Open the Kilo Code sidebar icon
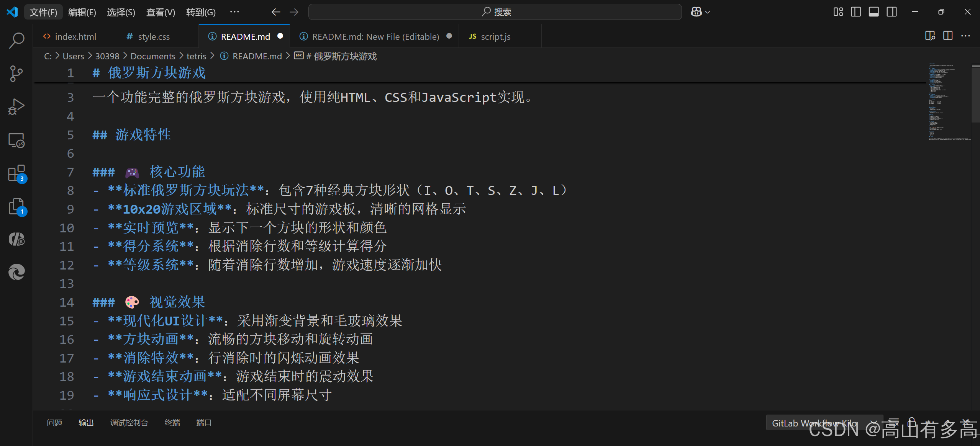 pos(16,239)
